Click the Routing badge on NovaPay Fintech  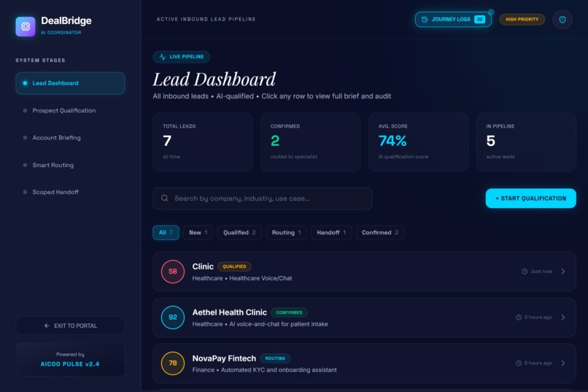coord(275,358)
